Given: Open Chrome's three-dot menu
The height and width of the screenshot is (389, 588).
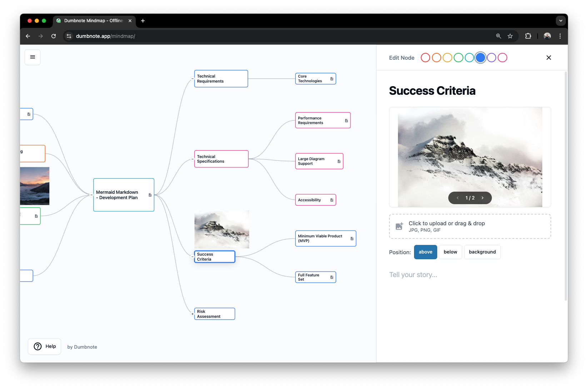Looking at the screenshot, I should click(x=560, y=36).
